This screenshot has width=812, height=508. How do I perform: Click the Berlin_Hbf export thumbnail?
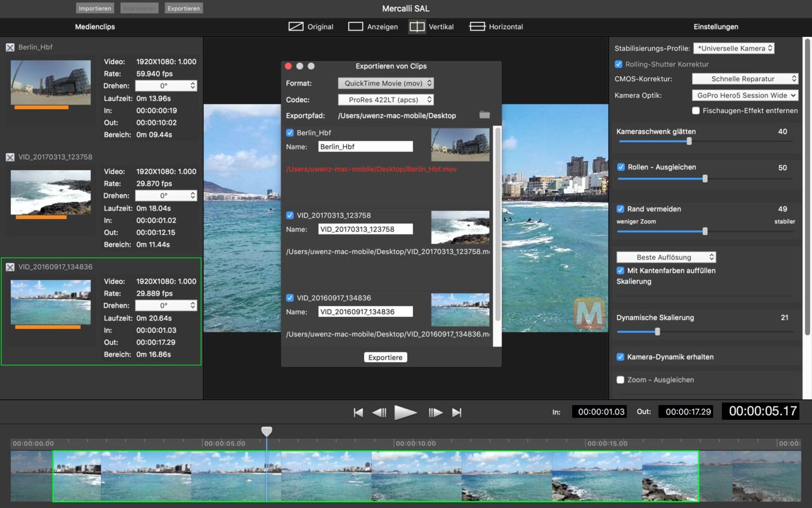pos(460,145)
